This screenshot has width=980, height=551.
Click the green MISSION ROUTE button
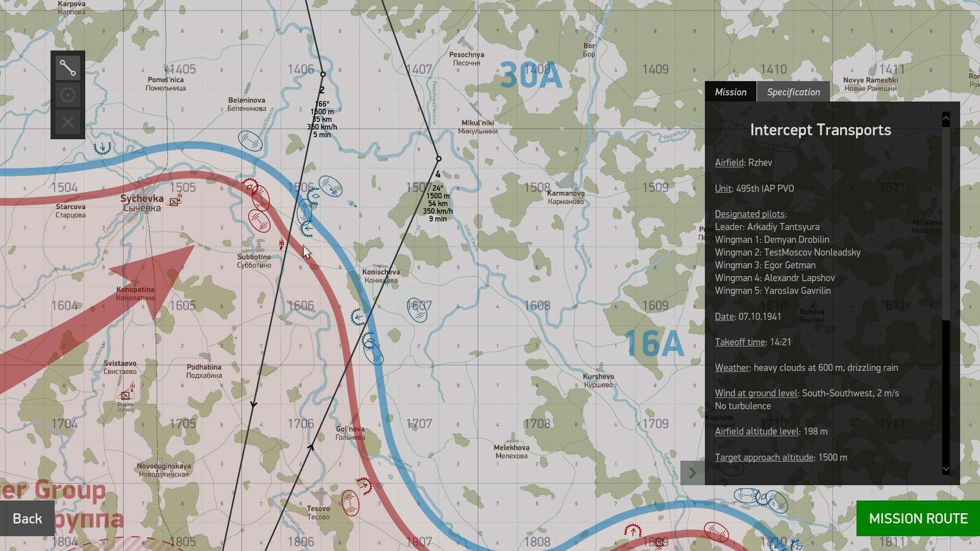(x=918, y=518)
